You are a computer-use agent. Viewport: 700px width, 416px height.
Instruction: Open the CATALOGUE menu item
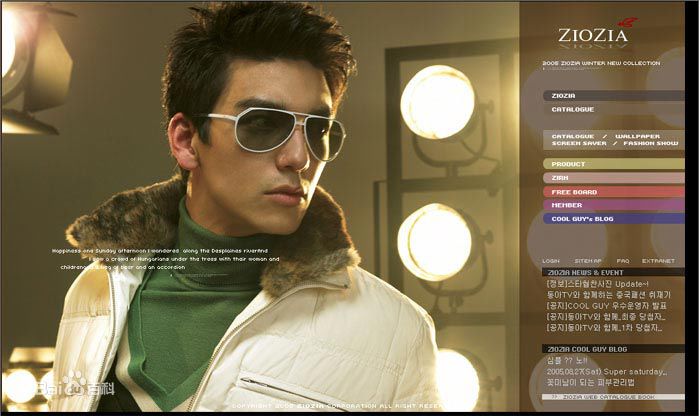tap(572, 109)
